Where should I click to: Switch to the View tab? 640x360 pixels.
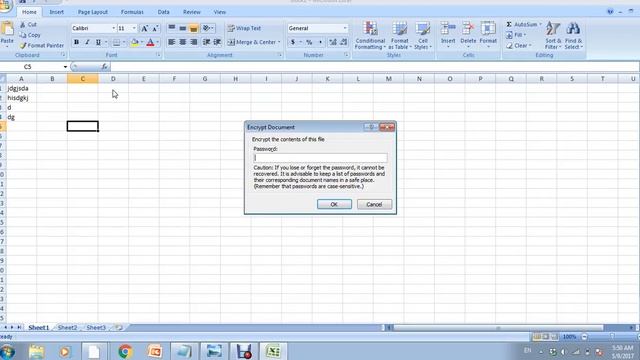[x=220, y=12]
